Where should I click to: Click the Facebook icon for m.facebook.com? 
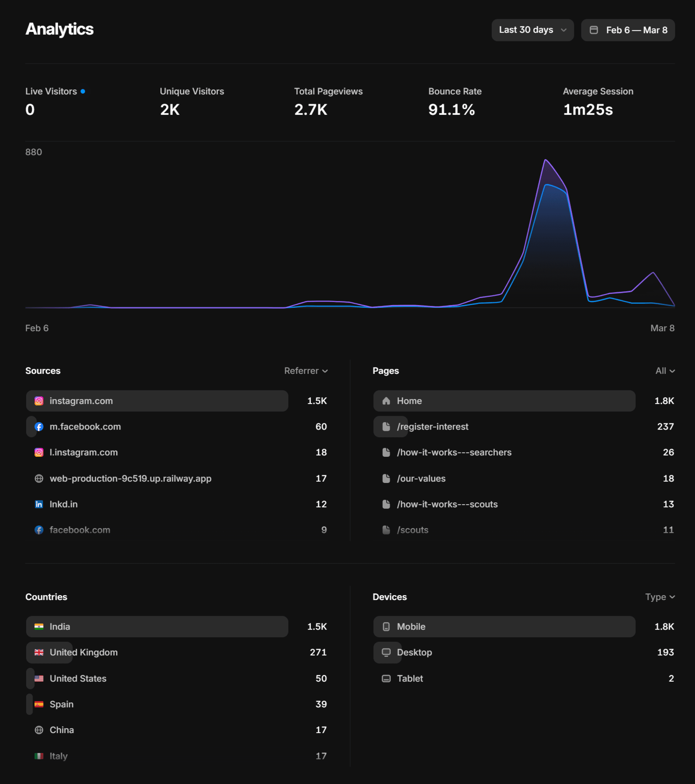tap(39, 427)
